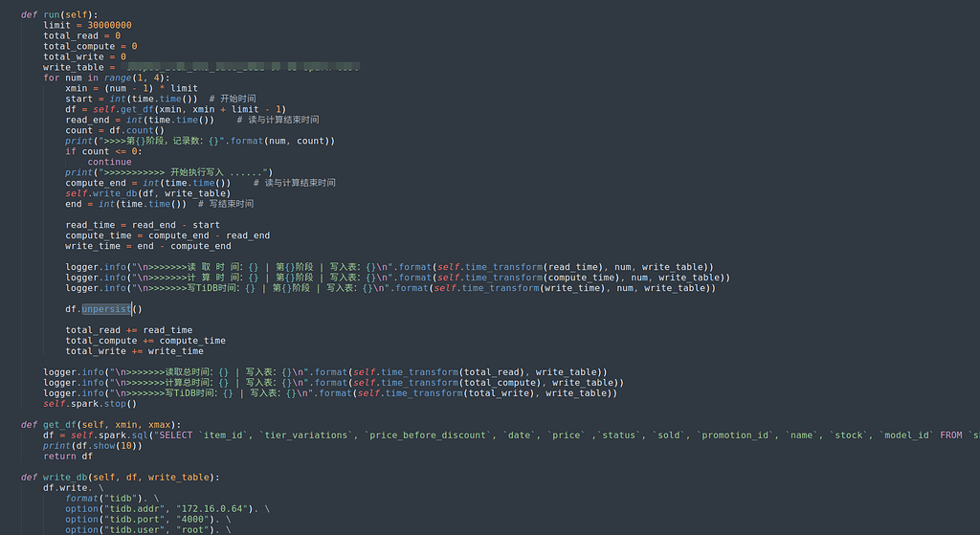Click the 'total_read += read_time' statement
This screenshot has width=980, height=535.
point(128,330)
